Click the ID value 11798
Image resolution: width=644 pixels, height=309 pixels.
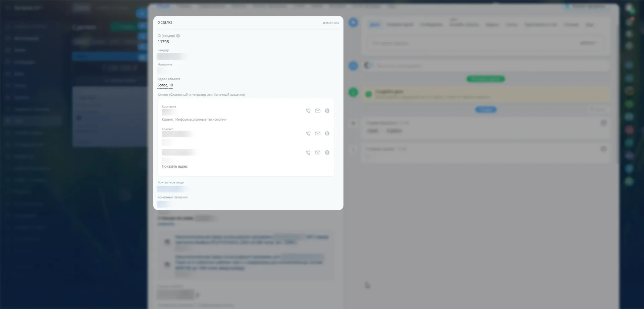(x=163, y=42)
